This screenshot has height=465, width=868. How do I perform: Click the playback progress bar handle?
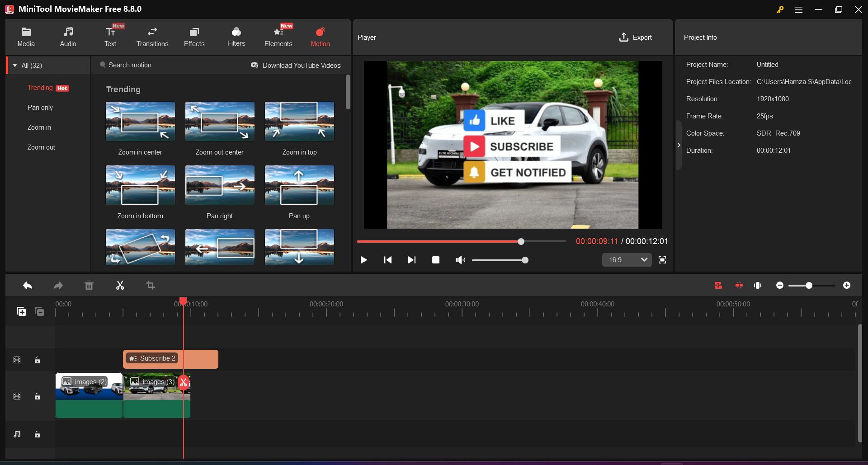[x=521, y=241]
